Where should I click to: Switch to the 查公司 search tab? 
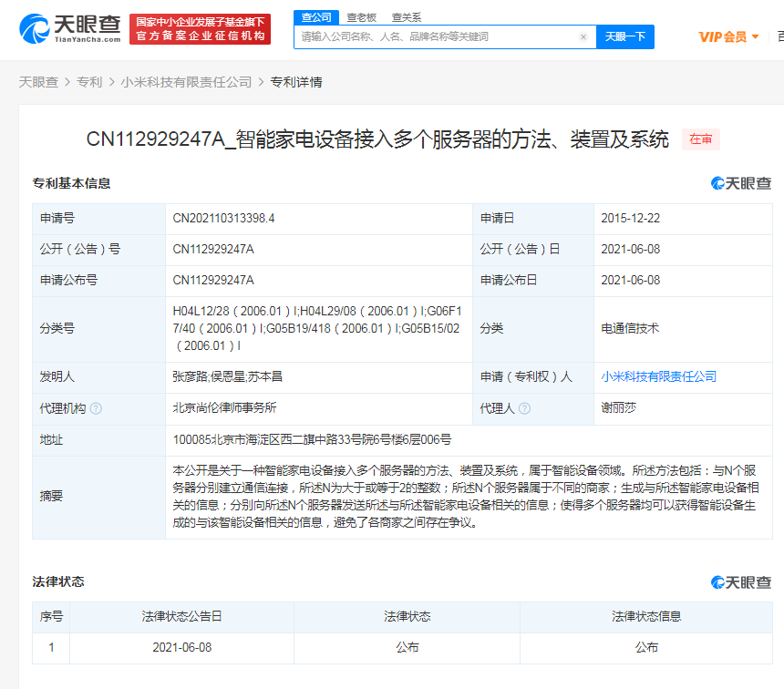pyautogui.click(x=316, y=17)
